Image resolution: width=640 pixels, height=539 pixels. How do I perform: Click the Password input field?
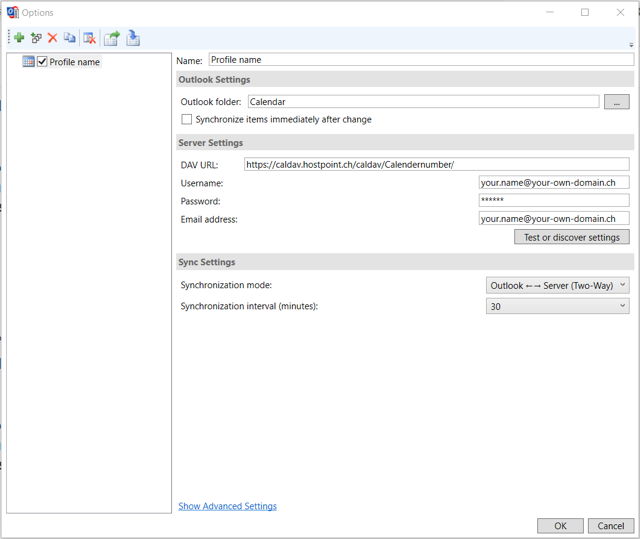tap(554, 200)
